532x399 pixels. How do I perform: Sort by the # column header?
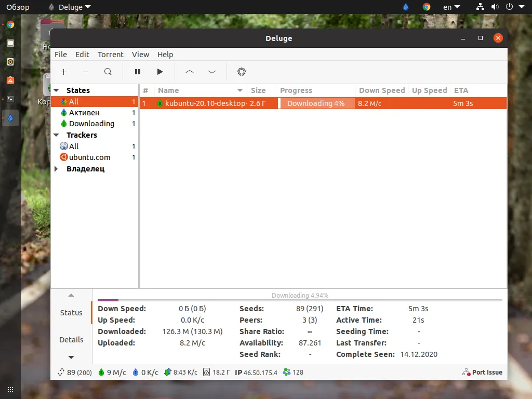tap(145, 90)
